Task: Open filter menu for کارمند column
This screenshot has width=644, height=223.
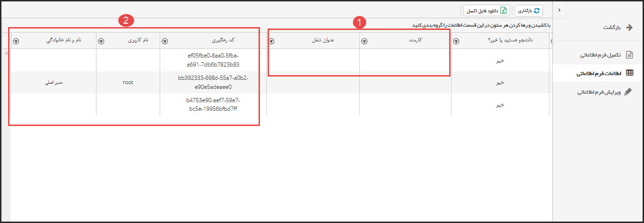Action: tap(364, 41)
